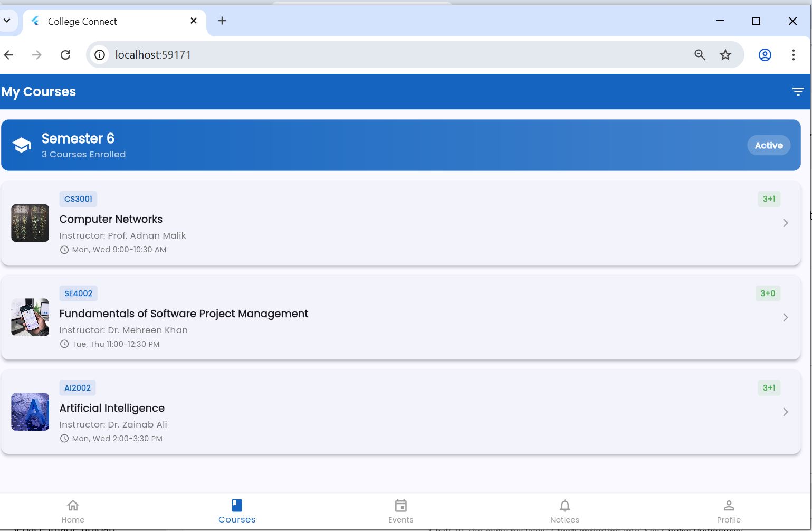Open Events via the calendar icon
The height and width of the screenshot is (531, 812).
(400, 505)
